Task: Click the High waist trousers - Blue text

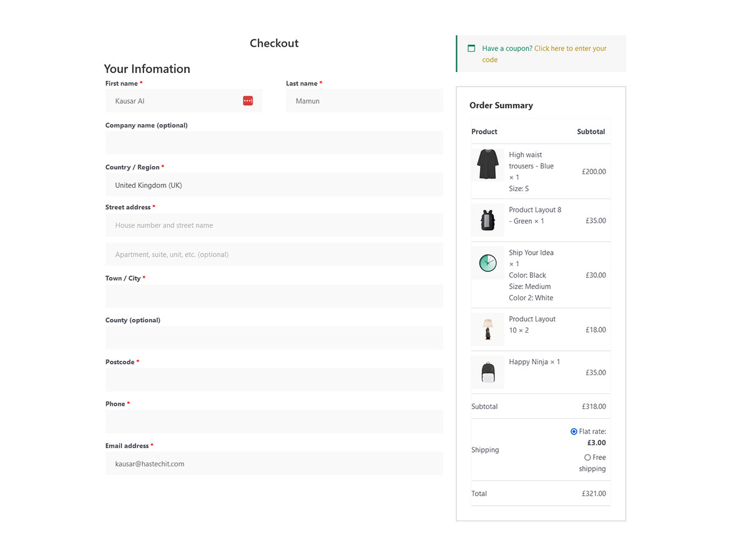Action: (531, 160)
